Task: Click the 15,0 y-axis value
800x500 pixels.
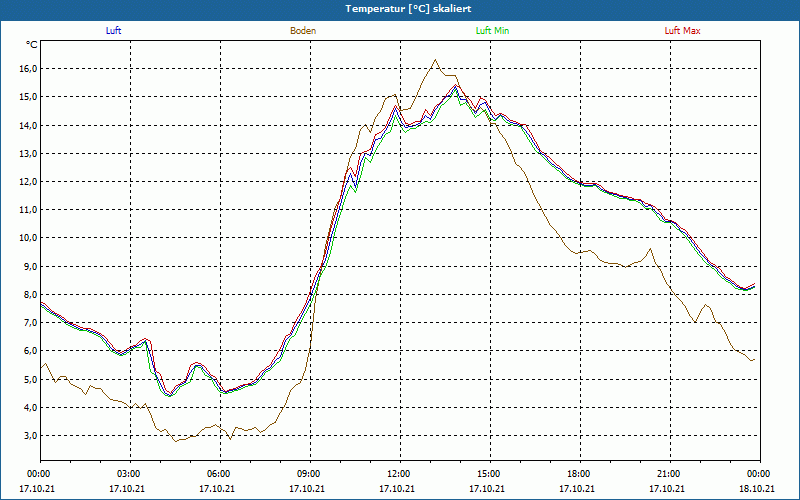Action: (29, 97)
